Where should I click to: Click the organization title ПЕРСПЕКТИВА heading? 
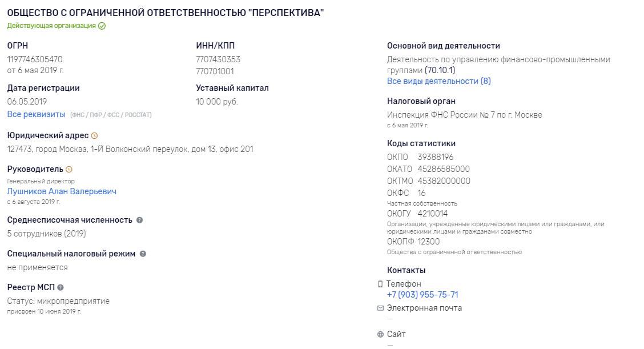point(166,13)
